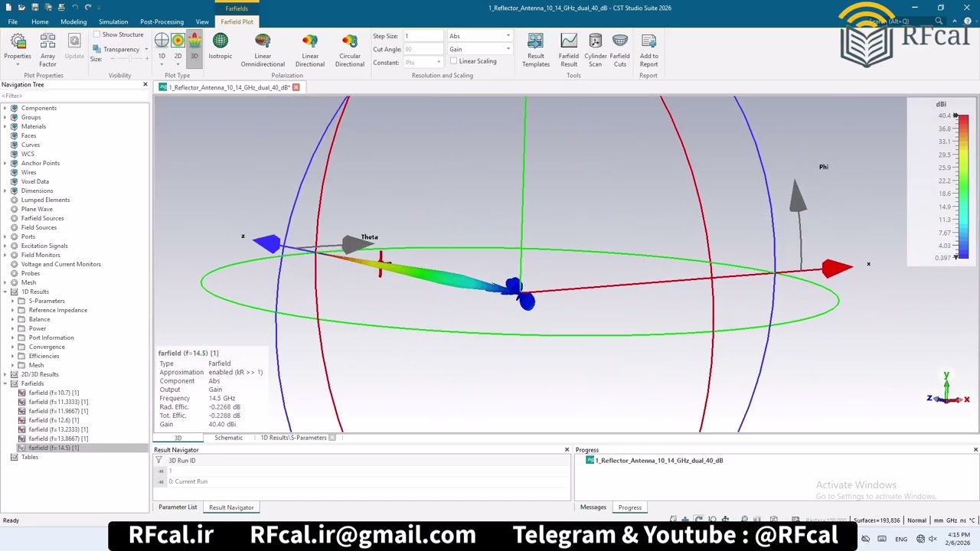Choose Linear Omnidirectional polarization
The image size is (980, 551).
[x=263, y=50]
